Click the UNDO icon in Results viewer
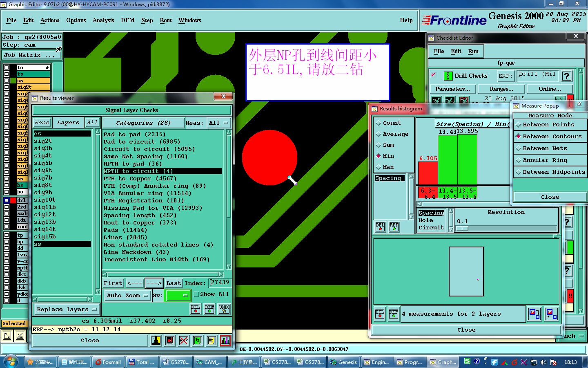 pos(224,309)
